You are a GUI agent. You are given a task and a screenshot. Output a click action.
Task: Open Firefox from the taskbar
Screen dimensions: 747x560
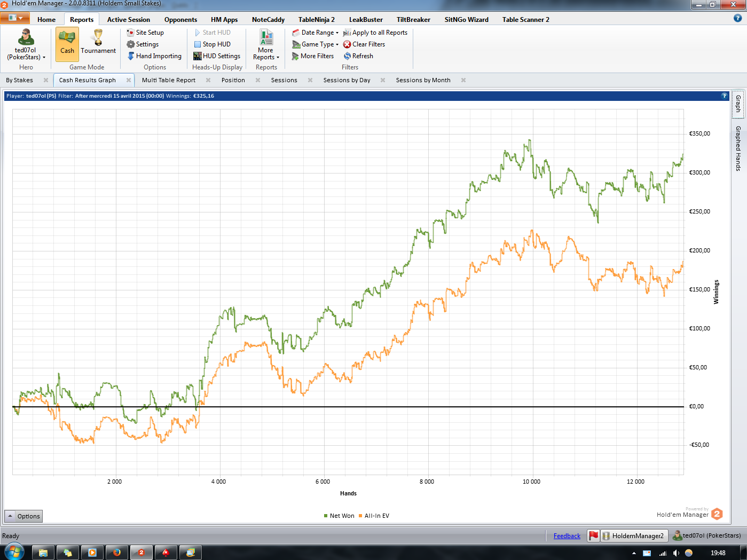(117, 553)
